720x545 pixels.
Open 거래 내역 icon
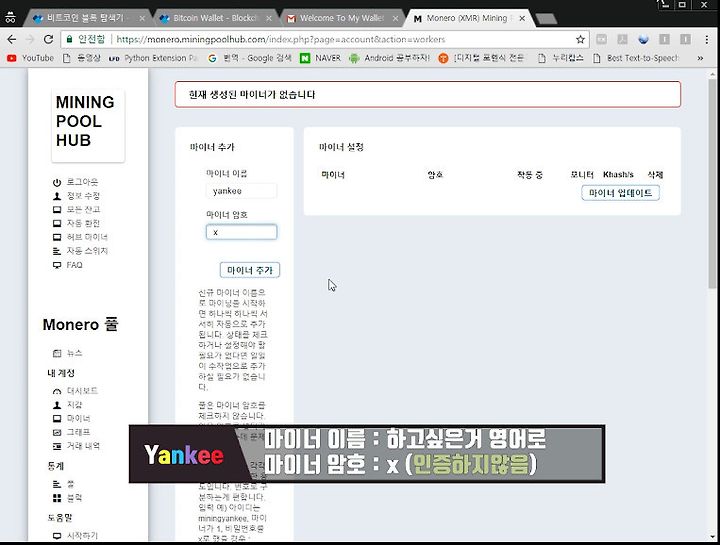[57, 446]
